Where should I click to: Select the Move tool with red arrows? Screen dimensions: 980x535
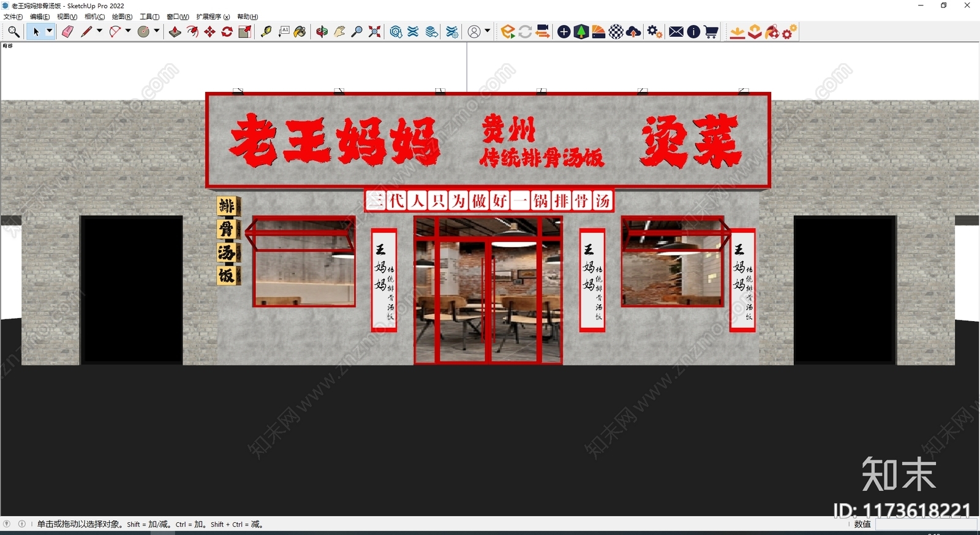pyautogui.click(x=210, y=32)
